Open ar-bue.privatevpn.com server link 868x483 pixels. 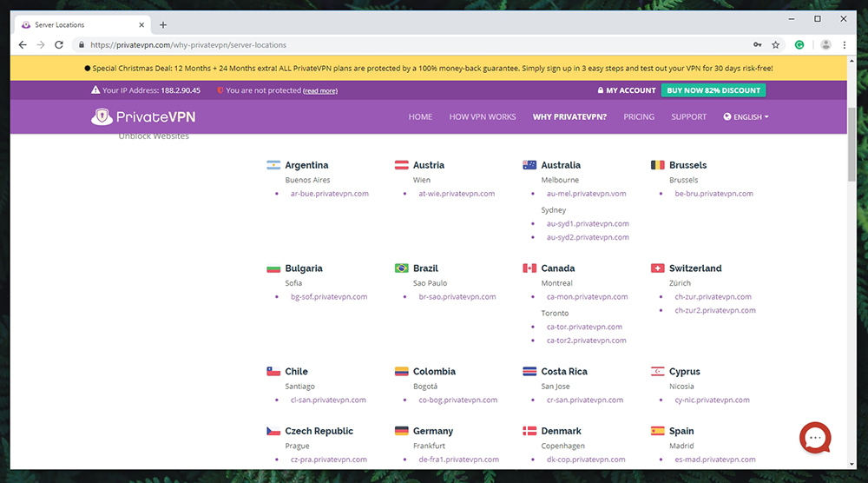point(329,194)
